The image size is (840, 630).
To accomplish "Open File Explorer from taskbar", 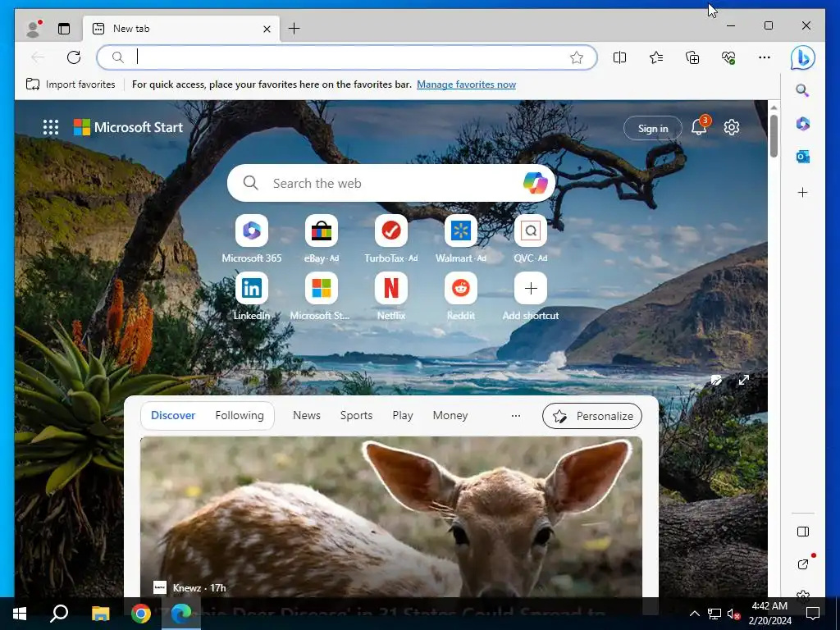I will click(x=100, y=614).
